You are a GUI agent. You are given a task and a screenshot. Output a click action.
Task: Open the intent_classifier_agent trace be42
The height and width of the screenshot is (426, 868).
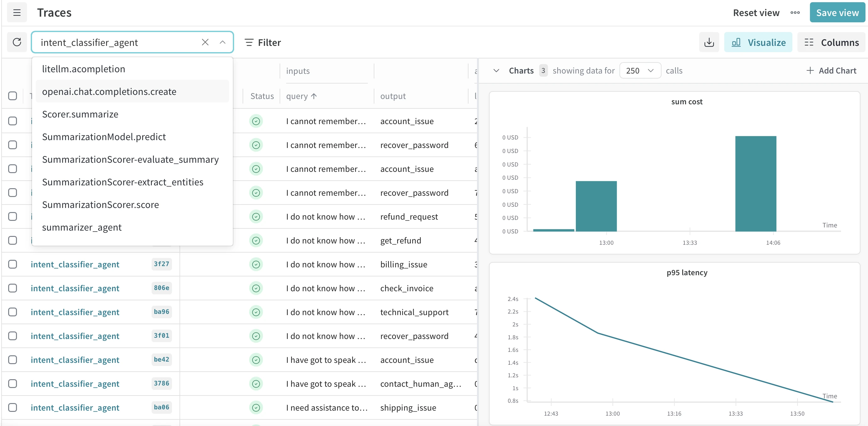(75, 360)
